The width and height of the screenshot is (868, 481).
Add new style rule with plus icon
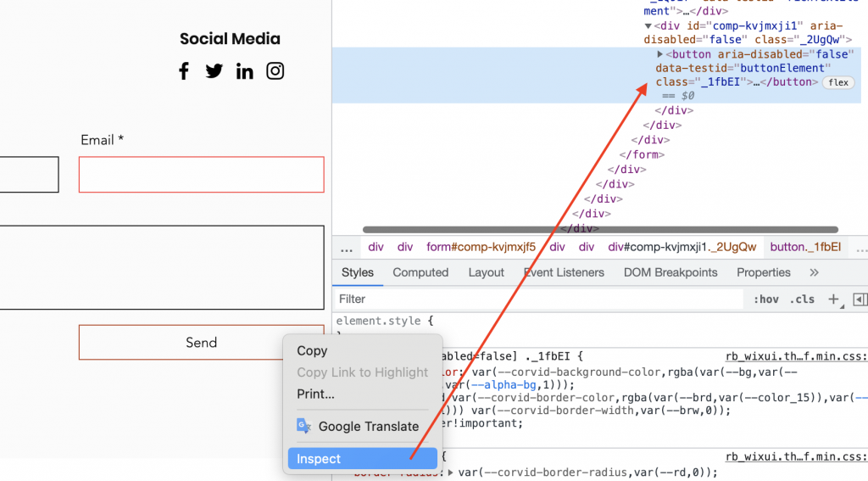tap(833, 299)
